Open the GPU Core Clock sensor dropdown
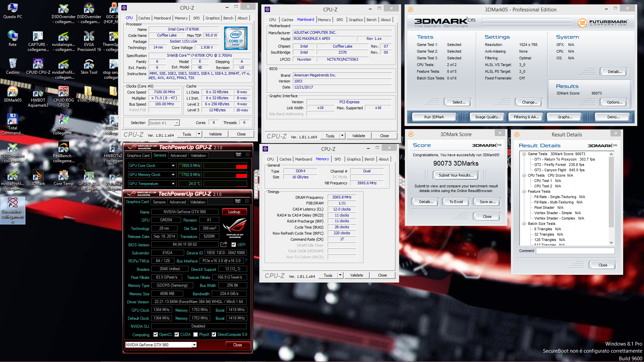 click(x=173, y=166)
